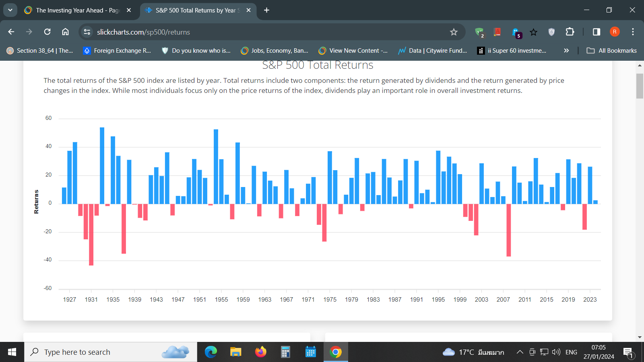Screen dimensions: 644x362
Task: Toggle the browser side panel
Action: click(597, 32)
